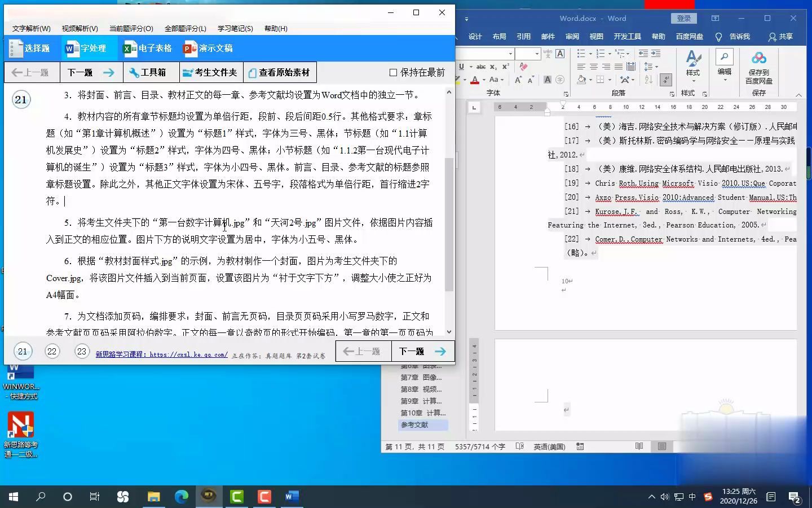The image size is (812, 508).
Task: Open the 考生文件夹 folder
Action: click(x=211, y=72)
